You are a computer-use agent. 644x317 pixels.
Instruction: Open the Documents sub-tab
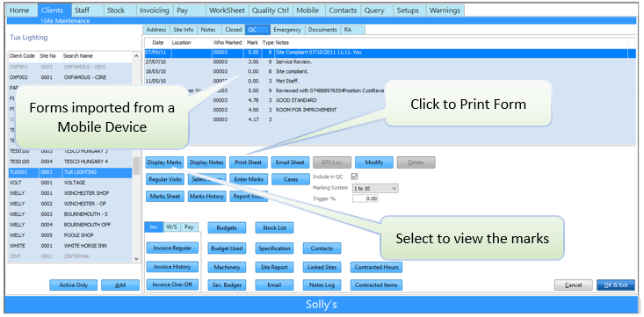coord(322,30)
